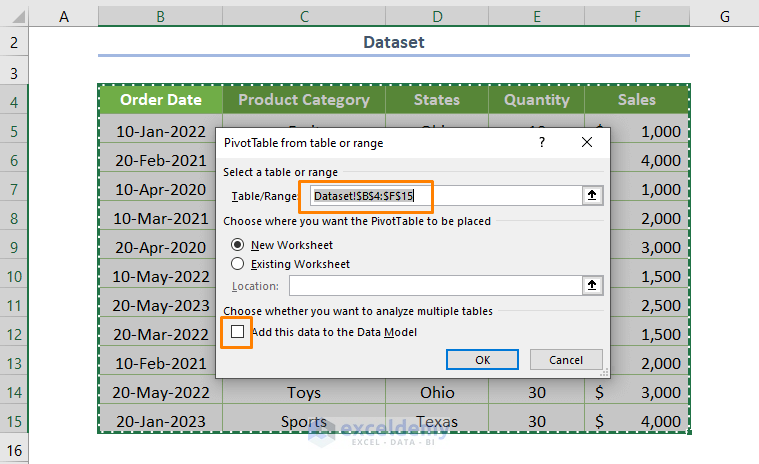
Task: Click the Texas cell in row 15
Action: click(437, 421)
